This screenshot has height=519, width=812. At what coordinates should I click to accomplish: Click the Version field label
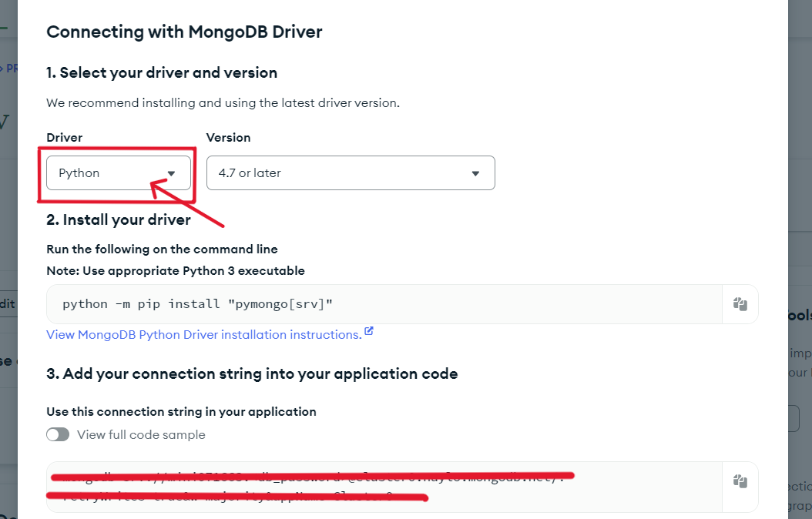tap(228, 138)
